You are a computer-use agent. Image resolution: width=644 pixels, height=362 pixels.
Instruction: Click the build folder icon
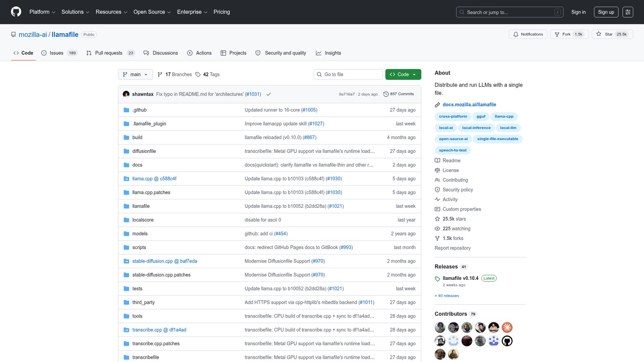126,137
